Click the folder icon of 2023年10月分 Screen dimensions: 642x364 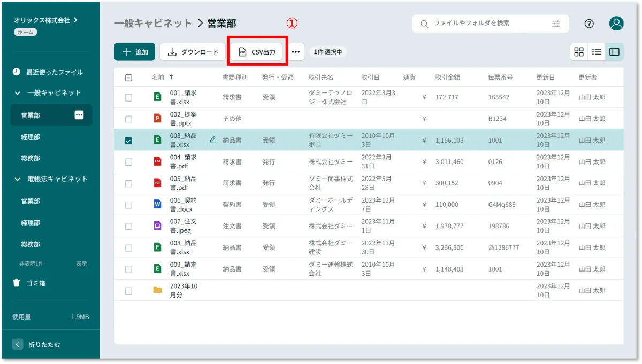click(157, 290)
